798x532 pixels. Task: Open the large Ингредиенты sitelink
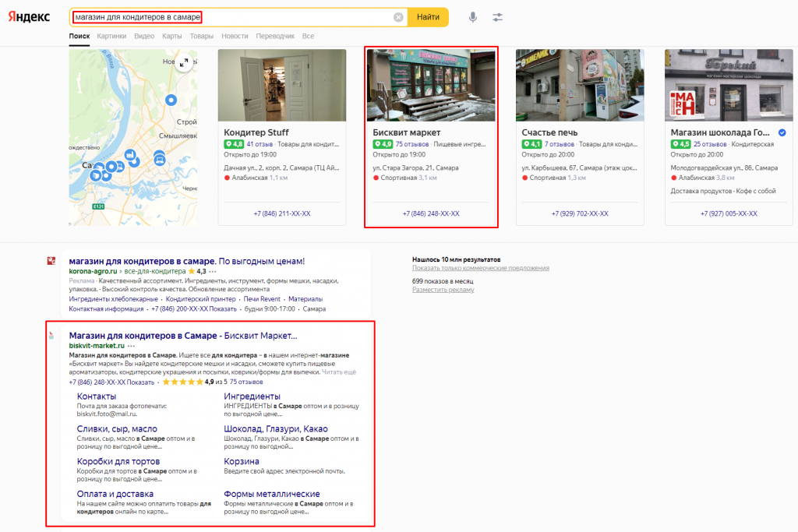252,396
